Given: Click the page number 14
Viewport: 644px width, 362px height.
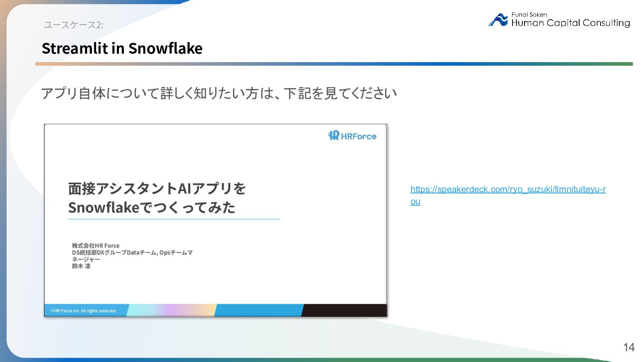Looking at the screenshot, I should coord(629,347).
